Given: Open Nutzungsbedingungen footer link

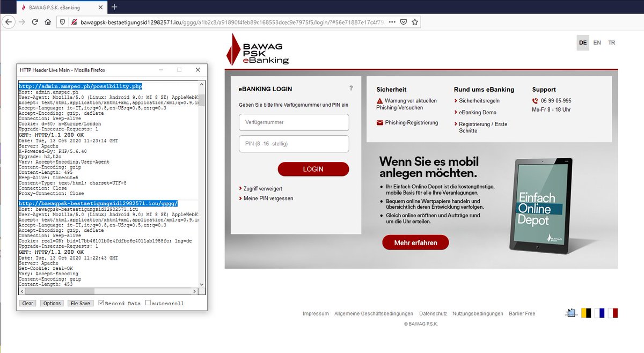Looking at the screenshot, I should (x=478, y=314).
